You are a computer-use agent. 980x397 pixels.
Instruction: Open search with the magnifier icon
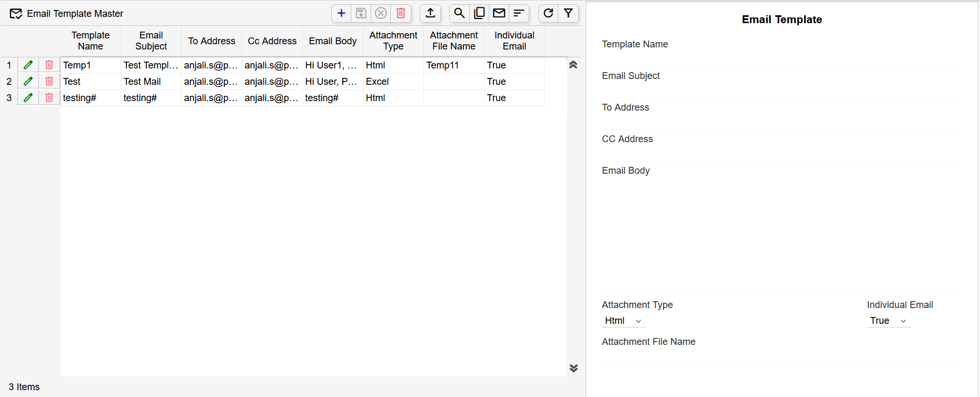pos(459,13)
